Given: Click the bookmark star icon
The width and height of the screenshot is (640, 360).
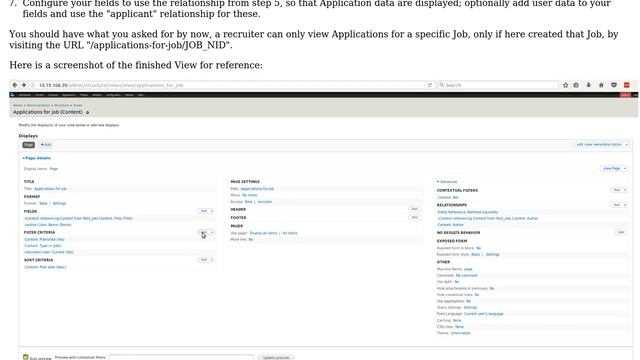Looking at the screenshot, I should click(565, 85).
